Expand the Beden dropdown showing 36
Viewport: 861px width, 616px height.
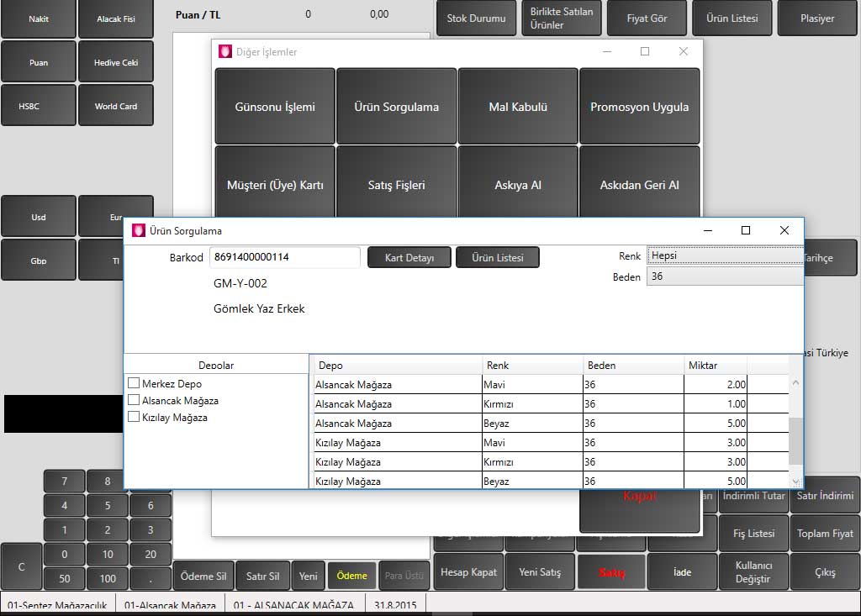click(x=725, y=276)
